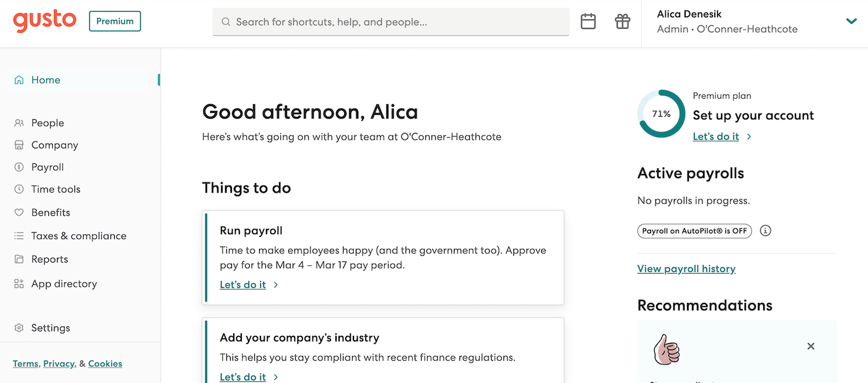This screenshot has height=383, width=868.
Task: Open the calendar icon in the header
Action: pyautogui.click(x=588, y=22)
